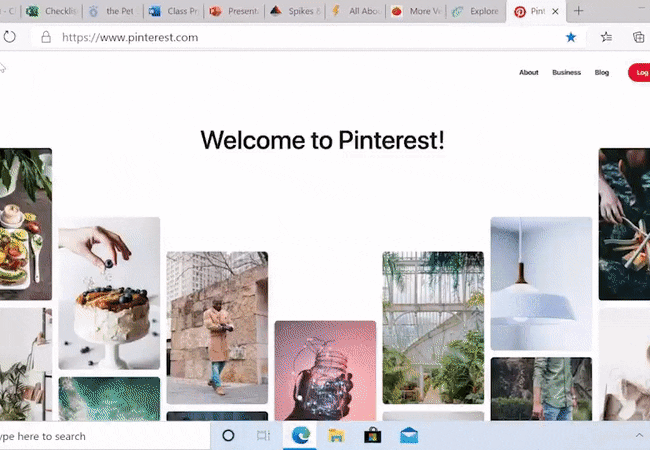Click the Welcome to Pinterest heading
The height and width of the screenshot is (450, 650).
[322, 140]
